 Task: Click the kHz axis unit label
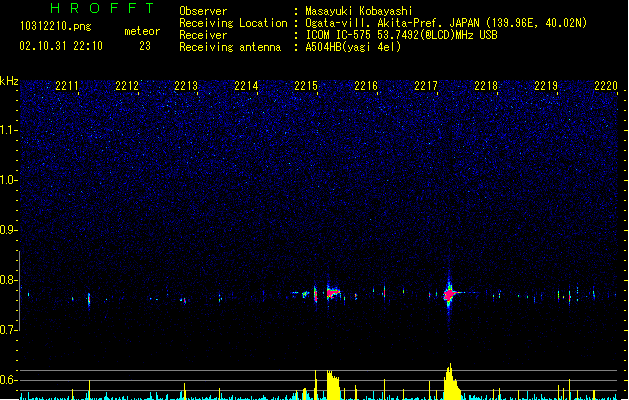(x=9, y=81)
